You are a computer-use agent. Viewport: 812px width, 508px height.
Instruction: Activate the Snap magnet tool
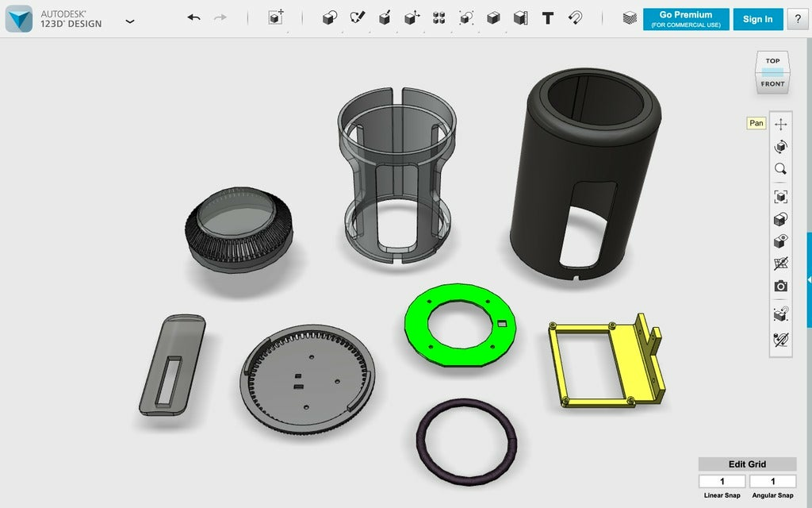pos(576,18)
